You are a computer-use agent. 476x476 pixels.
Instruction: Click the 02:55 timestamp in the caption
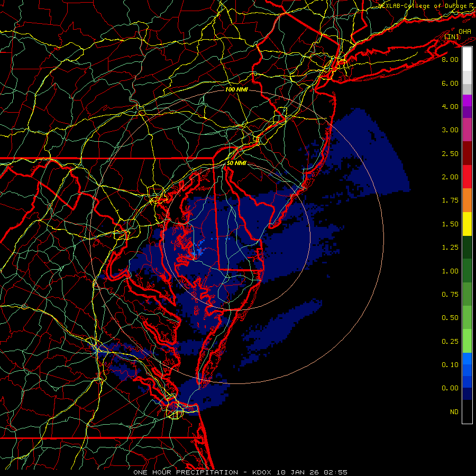[x=335, y=472]
